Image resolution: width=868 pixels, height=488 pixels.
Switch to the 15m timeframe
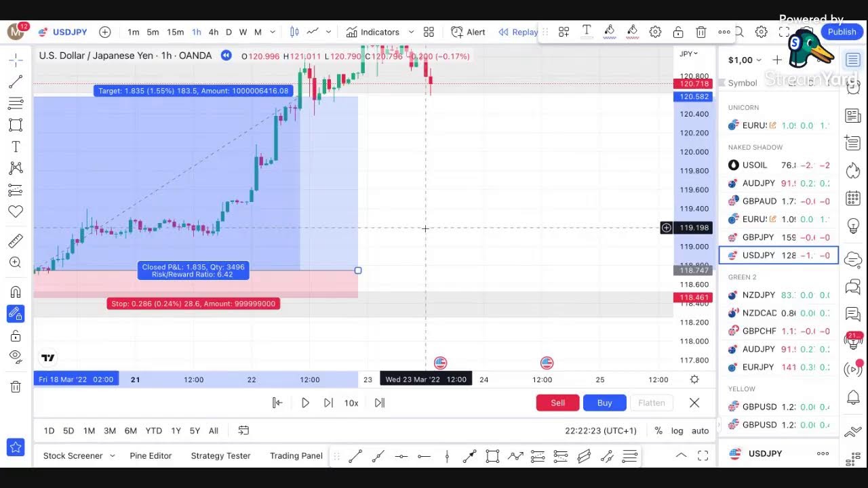(x=175, y=32)
